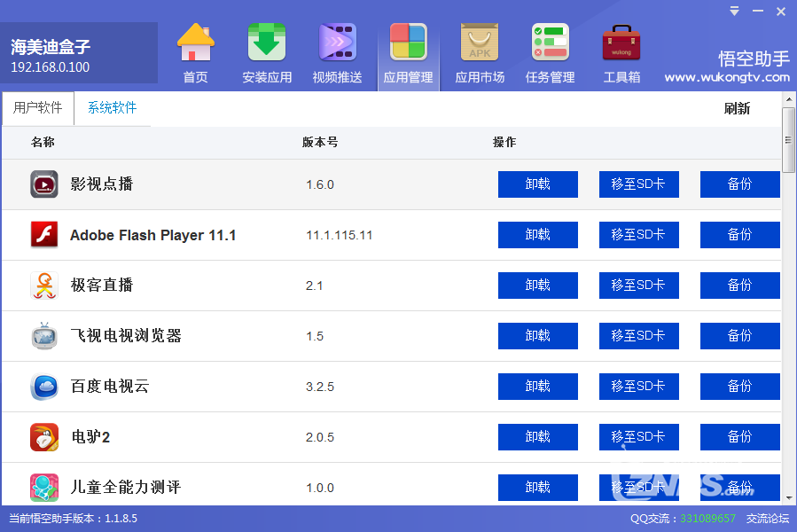Click the 电驴2 app icon

tap(44, 437)
